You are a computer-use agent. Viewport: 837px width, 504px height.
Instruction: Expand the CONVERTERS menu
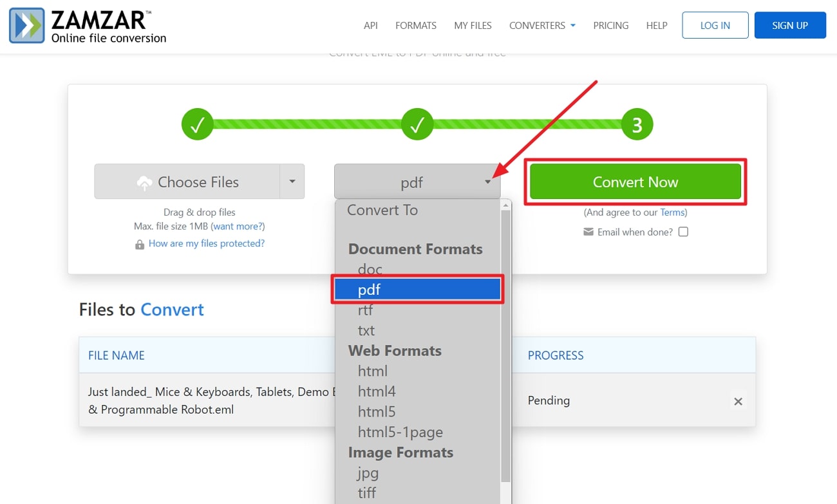pyautogui.click(x=542, y=26)
